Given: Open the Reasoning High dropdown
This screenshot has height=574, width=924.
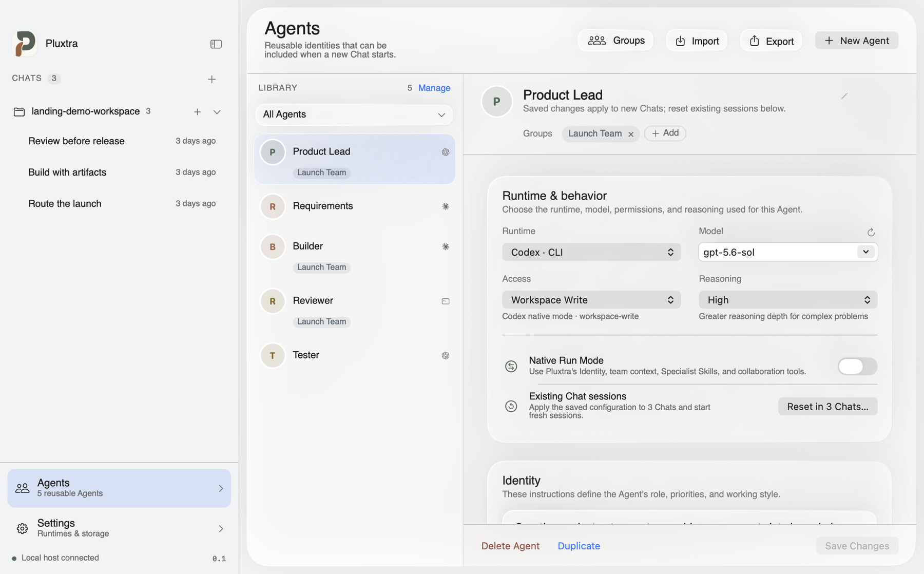Looking at the screenshot, I should [x=788, y=300].
